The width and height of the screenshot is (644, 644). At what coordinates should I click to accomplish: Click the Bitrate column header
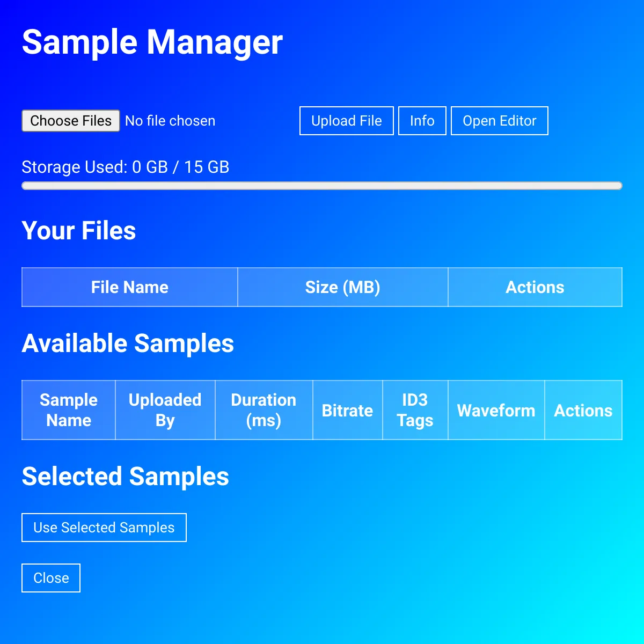pyautogui.click(x=347, y=410)
